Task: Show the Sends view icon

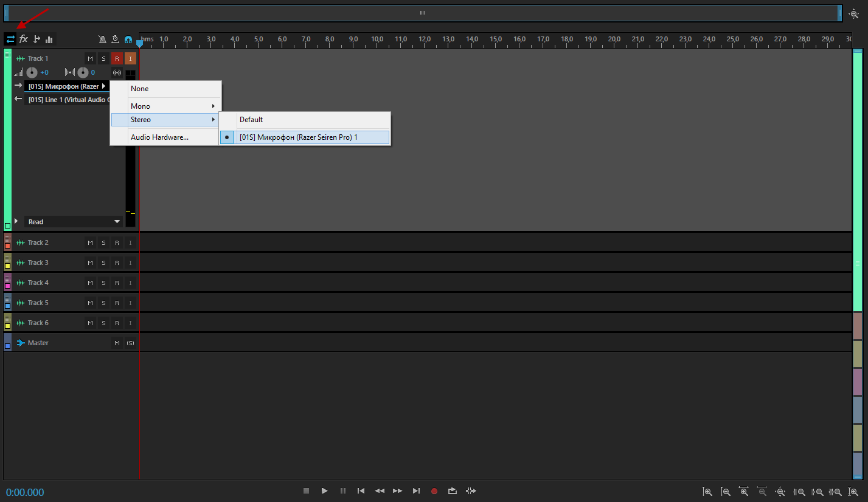Action: click(x=36, y=40)
